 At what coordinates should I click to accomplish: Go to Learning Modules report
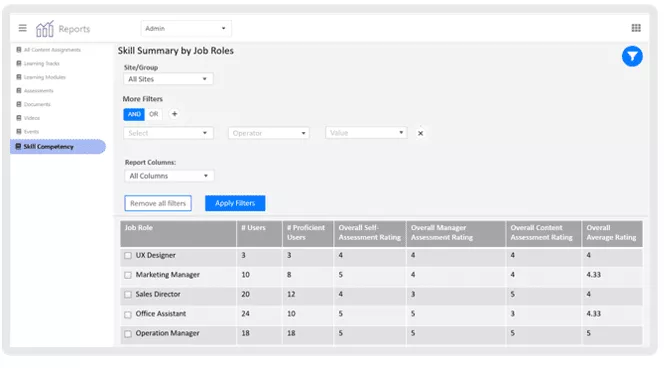[x=45, y=77]
